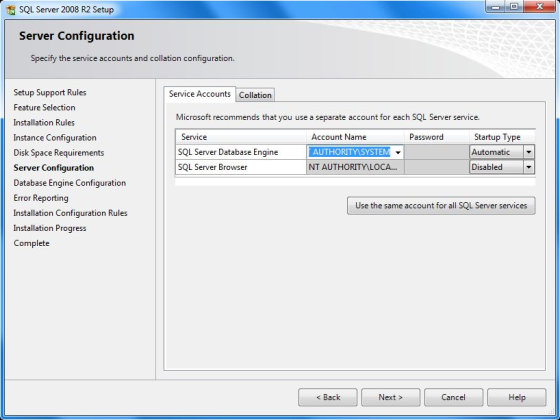Image resolution: width=560 pixels, height=420 pixels.
Task: Click Use the same account for all services
Action: point(441,206)
